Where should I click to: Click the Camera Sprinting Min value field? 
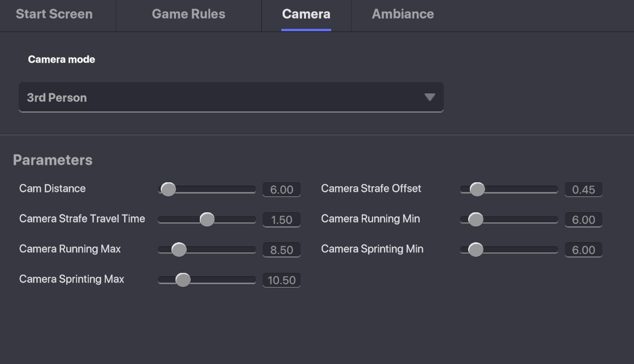click(x=583, y=250)
